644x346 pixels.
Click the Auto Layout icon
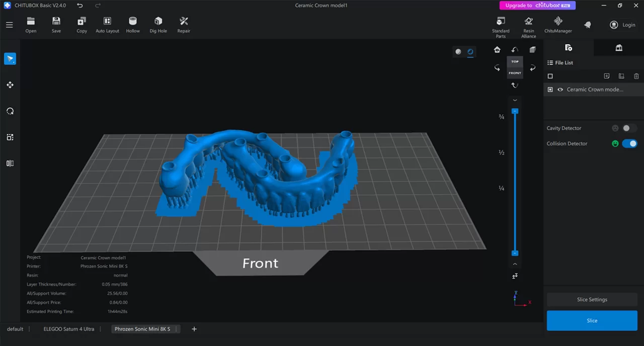107,24
